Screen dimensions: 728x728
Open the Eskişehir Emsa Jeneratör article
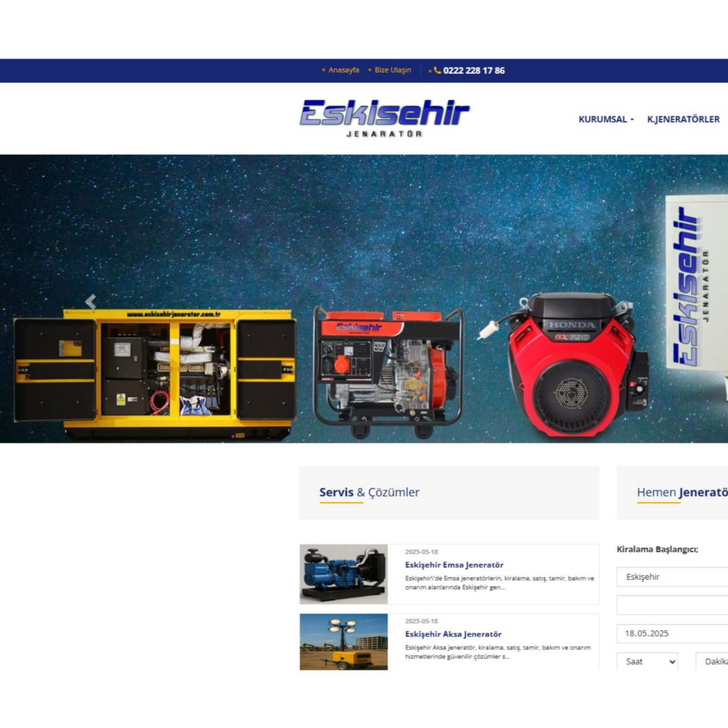tap(454, 565)
